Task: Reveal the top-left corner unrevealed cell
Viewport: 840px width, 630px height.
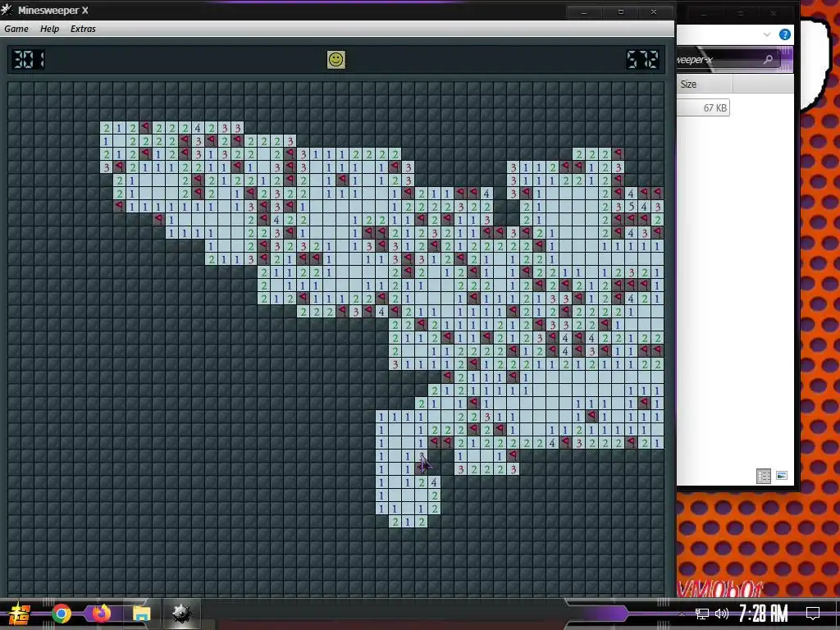Action: pos(15,89)
